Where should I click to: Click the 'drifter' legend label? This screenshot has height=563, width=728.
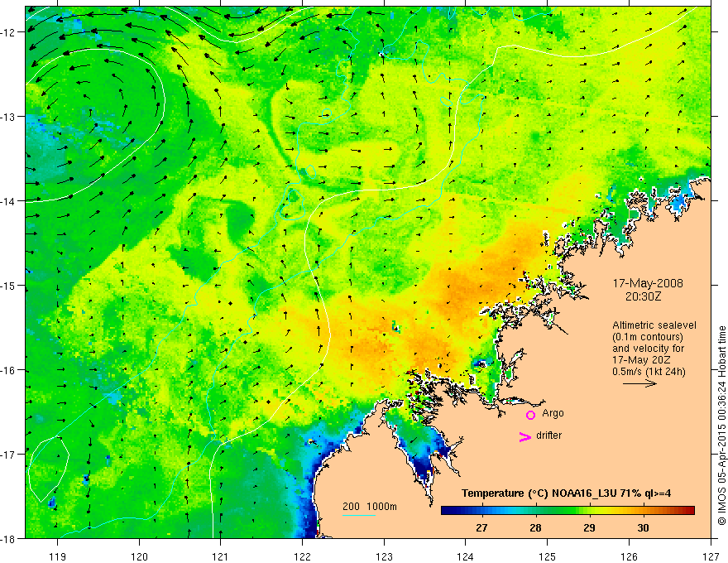pos(548,435)
